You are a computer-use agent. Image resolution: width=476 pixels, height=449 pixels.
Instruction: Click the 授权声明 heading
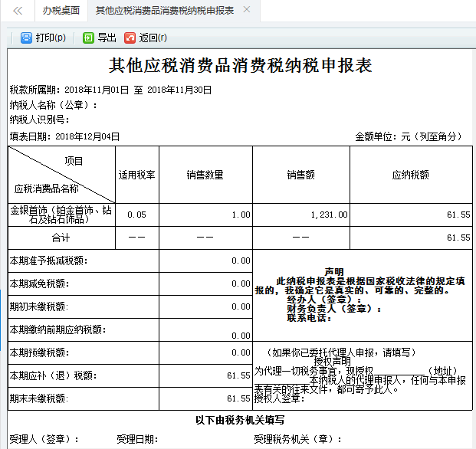332,362
